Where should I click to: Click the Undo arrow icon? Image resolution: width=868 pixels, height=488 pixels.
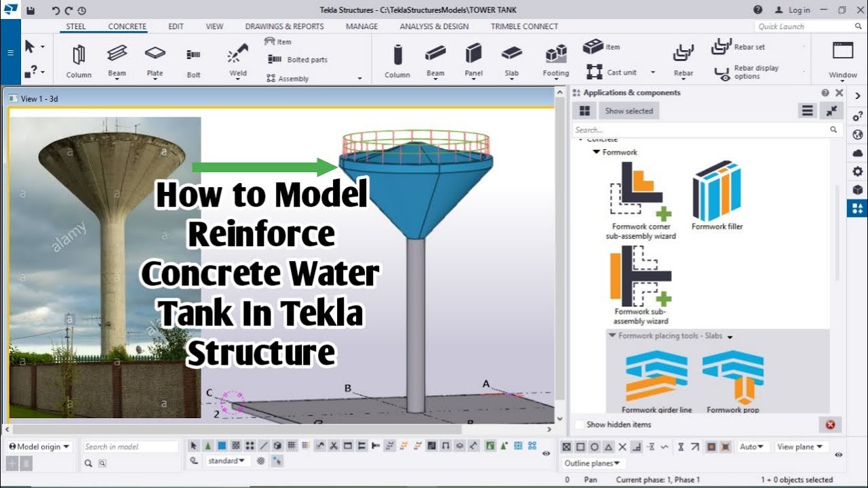[56, 10]
